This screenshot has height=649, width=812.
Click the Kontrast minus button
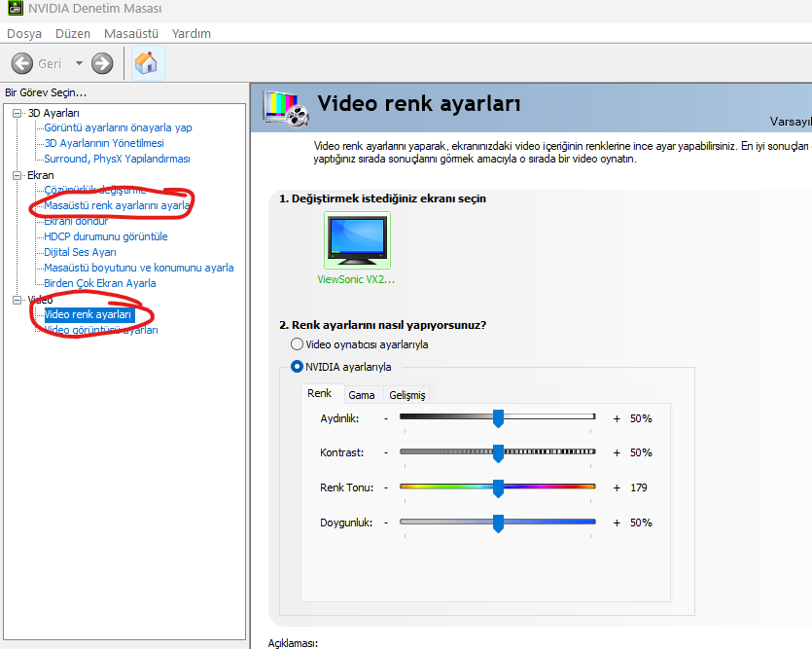[386, 452]
